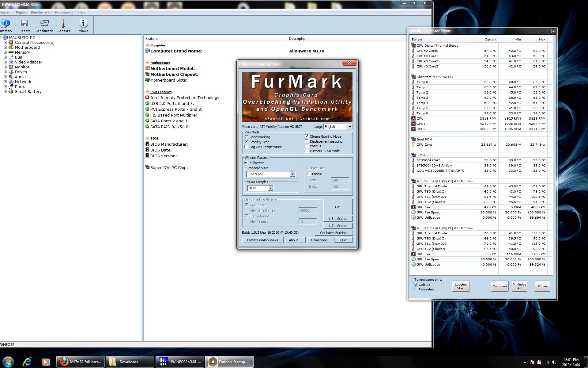Open the Windows Start orb
Image resolution: width=588 pixels, height=368 pixels.
[8, 362]
